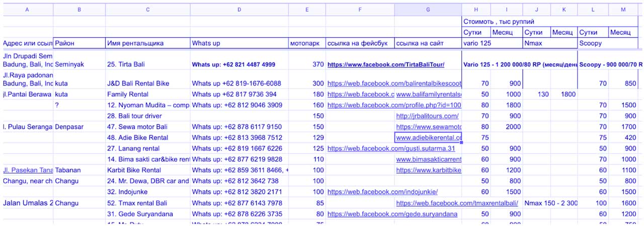The width and height of the screenshot is (644, 227).
Task: Open the indojunkie Facebook link
Action: (382, 192)
